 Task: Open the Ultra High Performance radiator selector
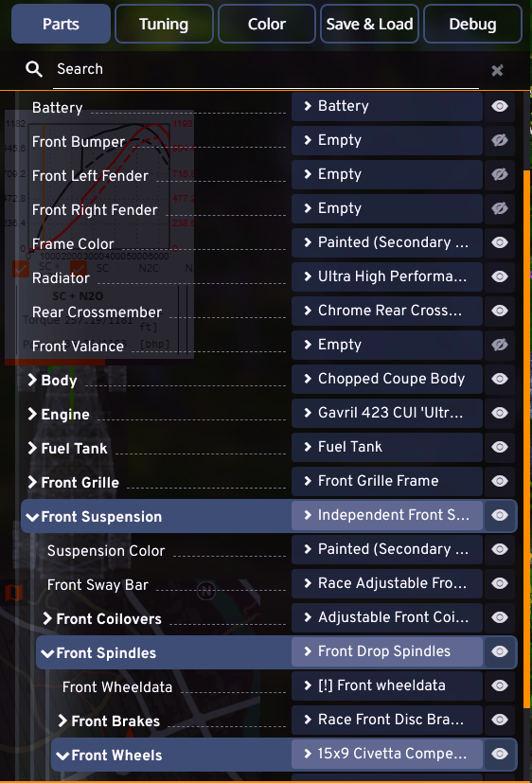tap(387, 276)
